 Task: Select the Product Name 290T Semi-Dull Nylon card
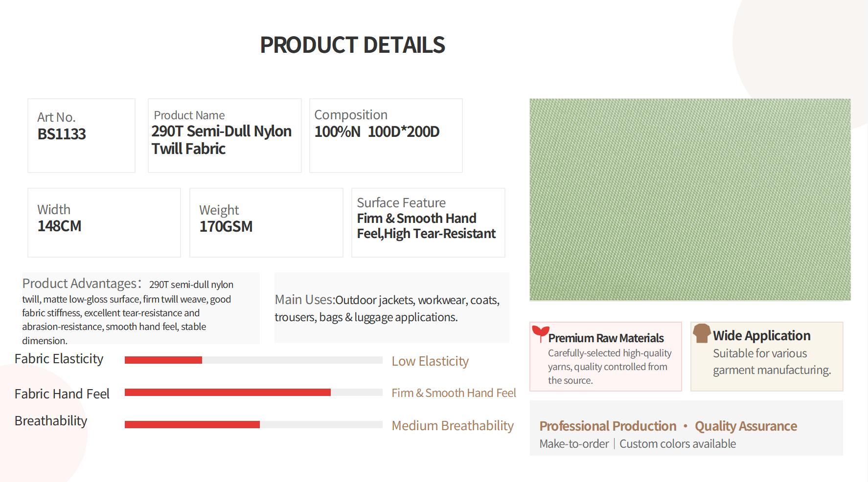(225, 135)
